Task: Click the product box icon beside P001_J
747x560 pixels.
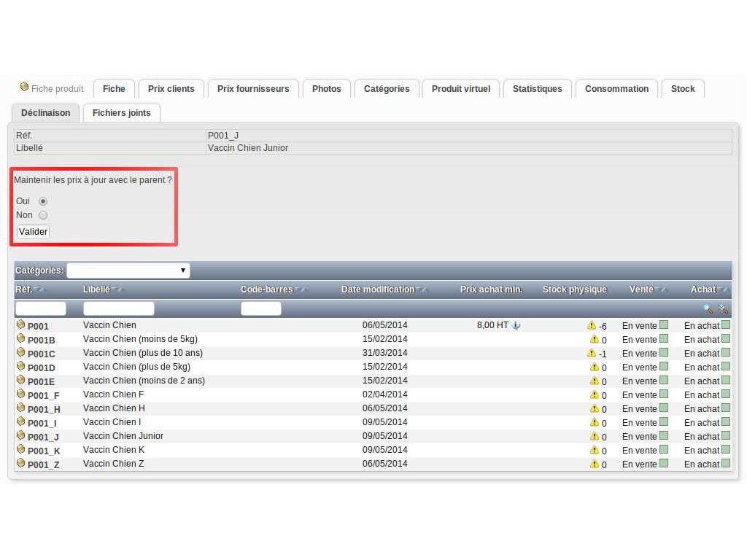Action: click(21, 436)
